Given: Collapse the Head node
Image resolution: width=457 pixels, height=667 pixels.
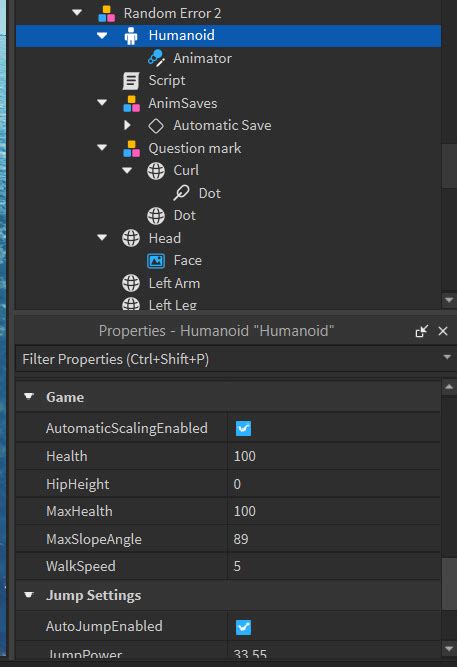Looking at the screenshot, I should [102, 237].
